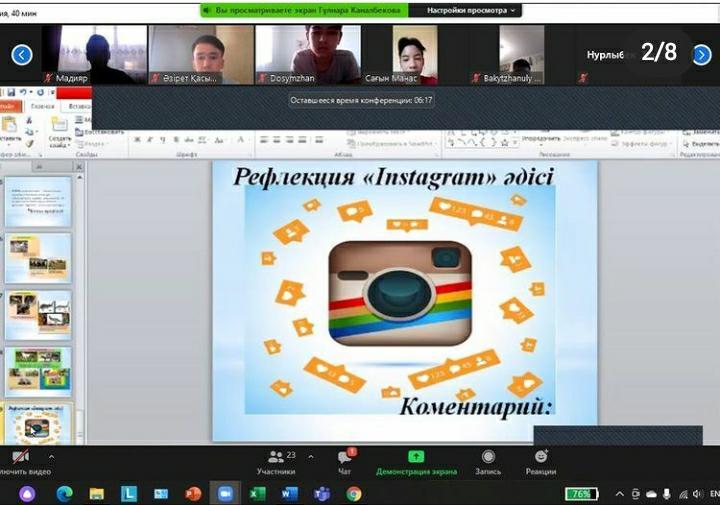Screen dimensions: 720x505
Task: Select Мадияр's video tile
Action: point(94,54)
